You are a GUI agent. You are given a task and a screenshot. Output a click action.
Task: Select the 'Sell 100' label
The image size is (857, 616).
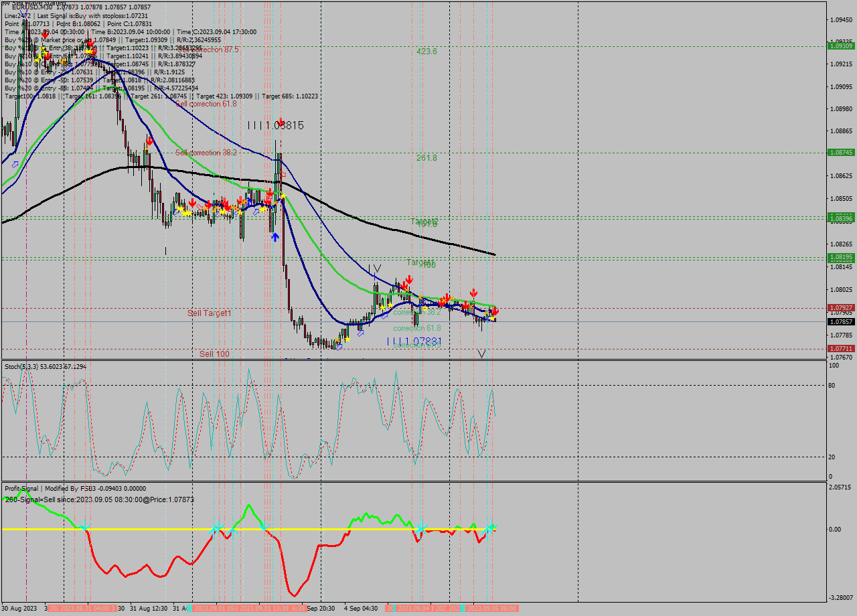214,354
